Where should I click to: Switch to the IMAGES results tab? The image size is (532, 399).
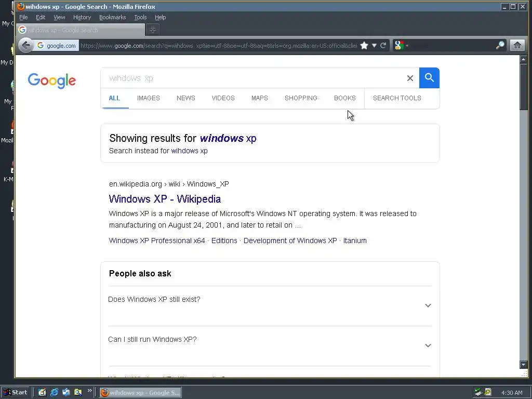(148, 98)
